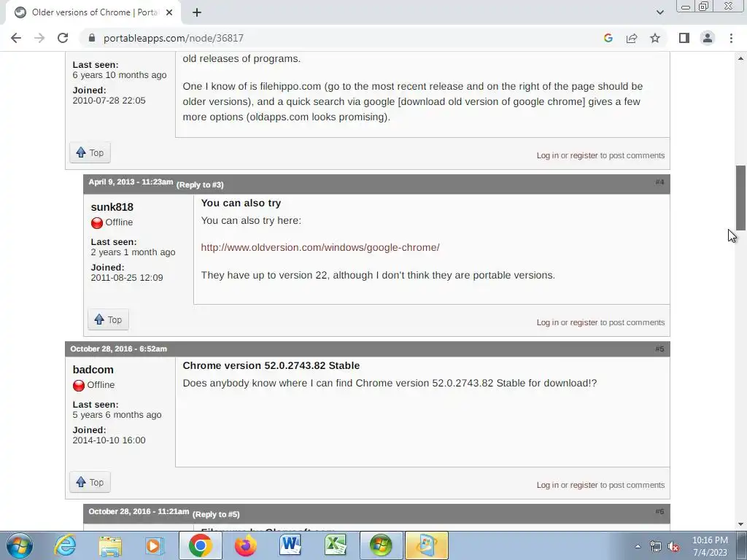Click date October 28, 2016 - 6:52am
The image size is (747, 560).
tap(119, 349)
